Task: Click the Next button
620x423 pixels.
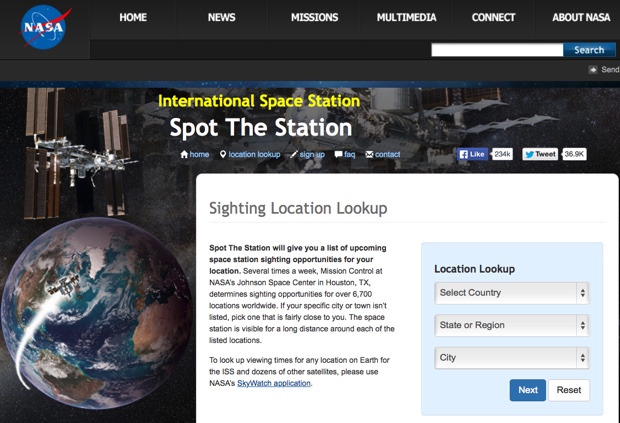Action: [528, 390]
